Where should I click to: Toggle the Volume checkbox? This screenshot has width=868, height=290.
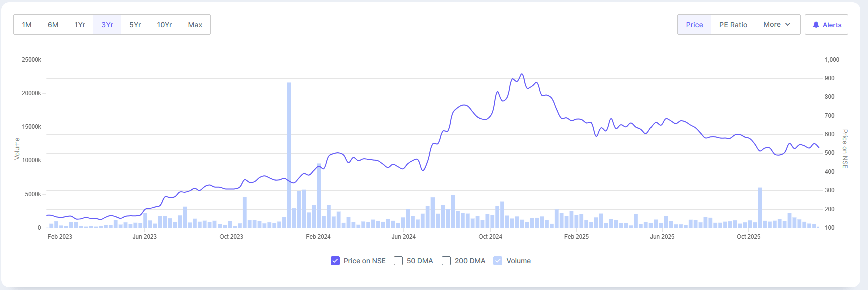pos(498,261)
